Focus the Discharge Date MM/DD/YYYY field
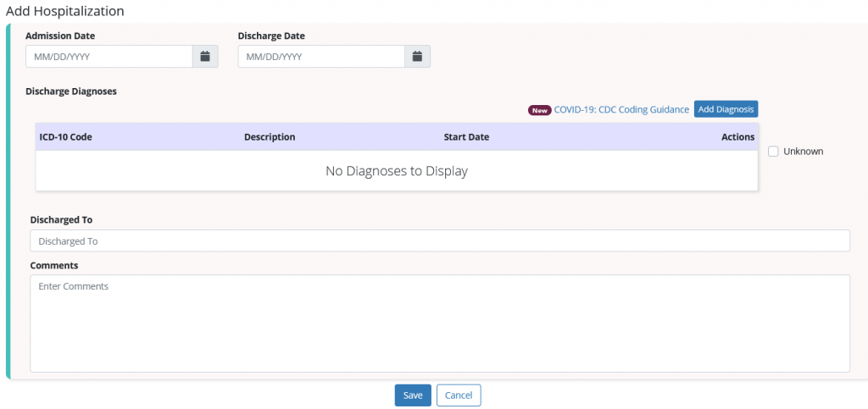Screen dimensions: 868x409 (x=321, y=57)
